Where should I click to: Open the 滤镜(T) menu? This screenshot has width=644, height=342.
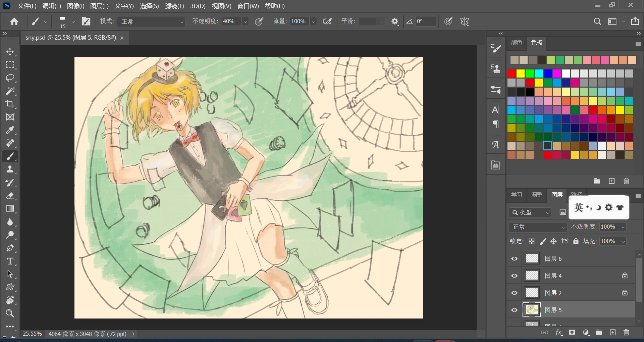pos(174,6)
